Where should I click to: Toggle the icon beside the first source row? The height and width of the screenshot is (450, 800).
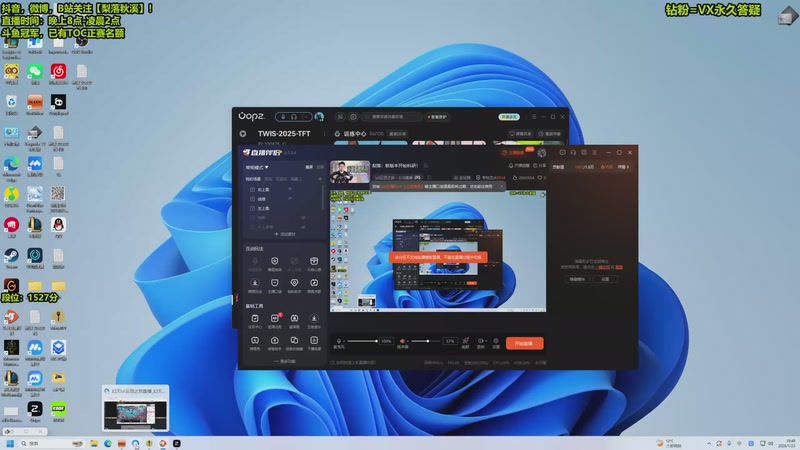click(x=290, y=189)
